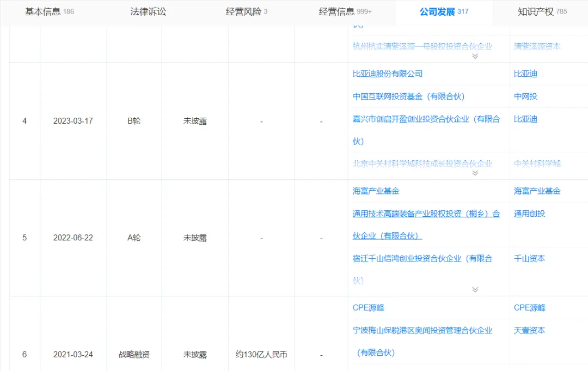
Task: Click the 中关村科学城 brand link
Action: (537, 163)
